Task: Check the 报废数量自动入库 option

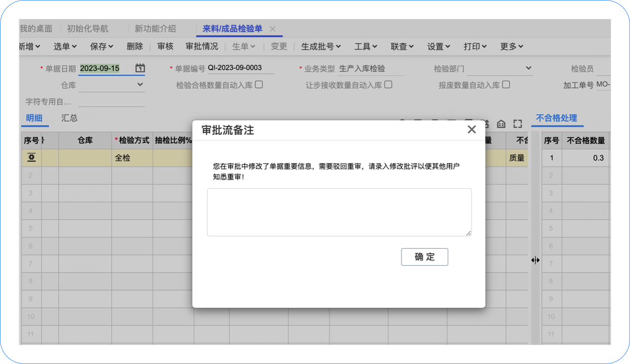Action: point(506,85)
